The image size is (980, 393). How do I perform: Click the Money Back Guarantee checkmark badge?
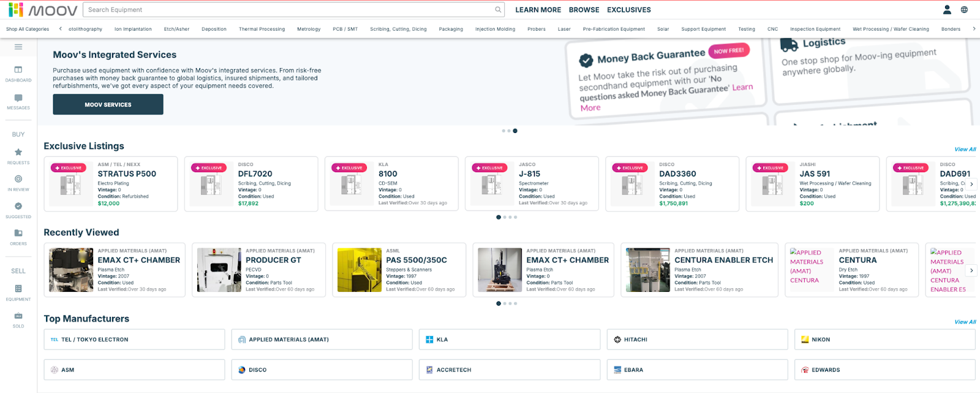tap(586, 60)
